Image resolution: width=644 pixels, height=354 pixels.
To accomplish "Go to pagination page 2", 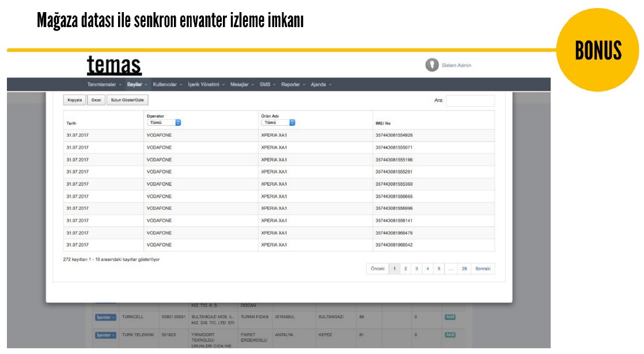I will click(x=406, y=269).
